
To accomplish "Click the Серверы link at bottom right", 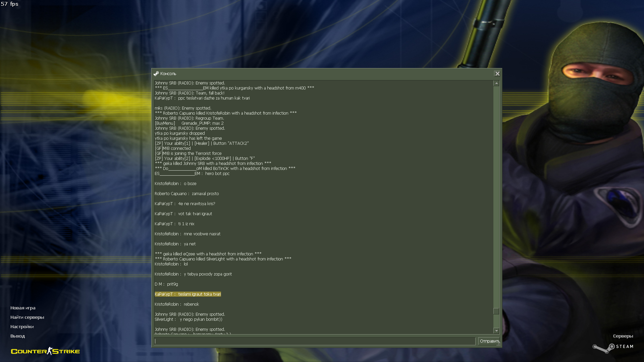I will (x=623, y=336).
